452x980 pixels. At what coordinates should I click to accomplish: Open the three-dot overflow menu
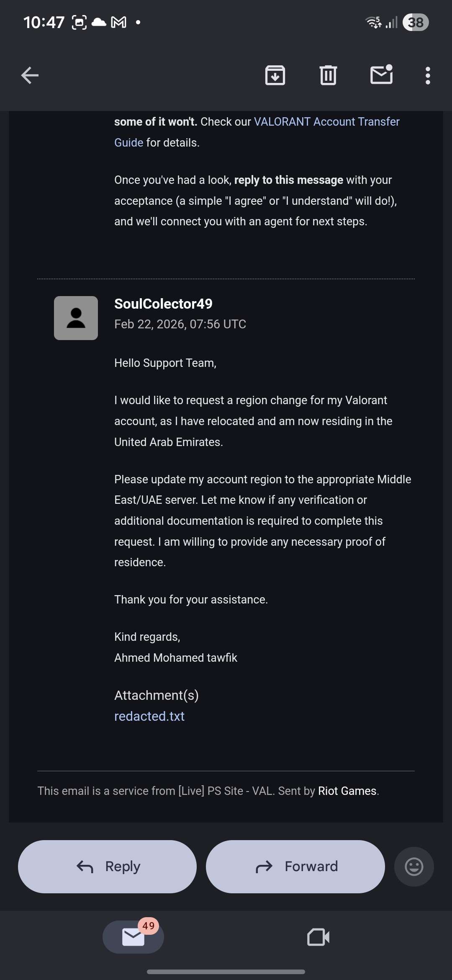(427, 75)
